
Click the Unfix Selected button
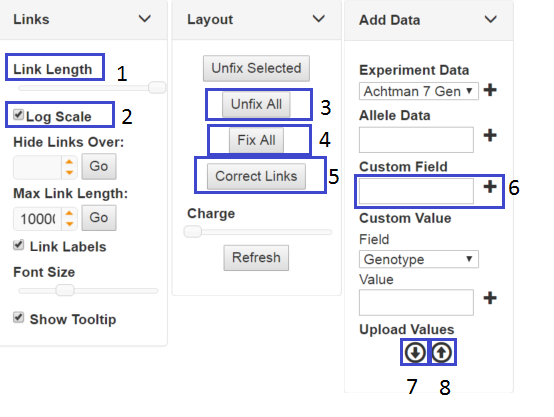tap(256, 68)
